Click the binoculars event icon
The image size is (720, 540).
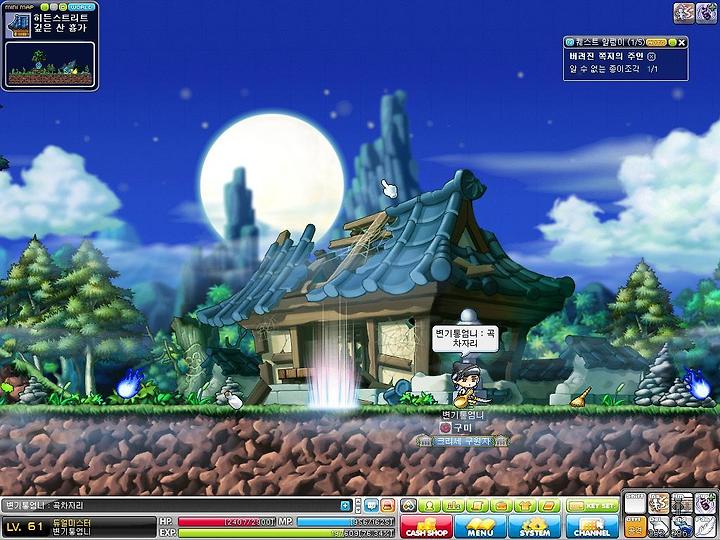408,506
